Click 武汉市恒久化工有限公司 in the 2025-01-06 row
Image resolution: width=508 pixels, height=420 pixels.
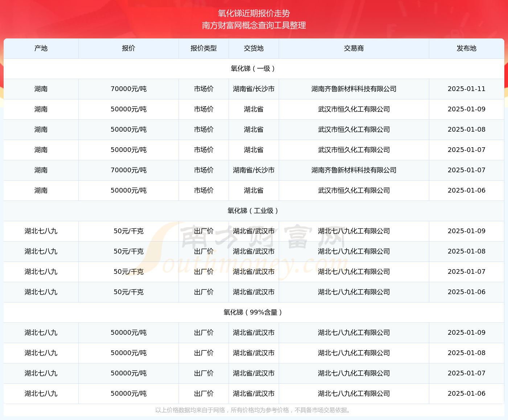(x=354, y=190)
